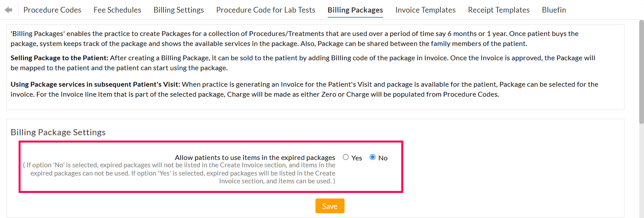The width and height of the screenshot is (644, 218).
Task: Click the back arrow icon
Action: click(9, 10)
